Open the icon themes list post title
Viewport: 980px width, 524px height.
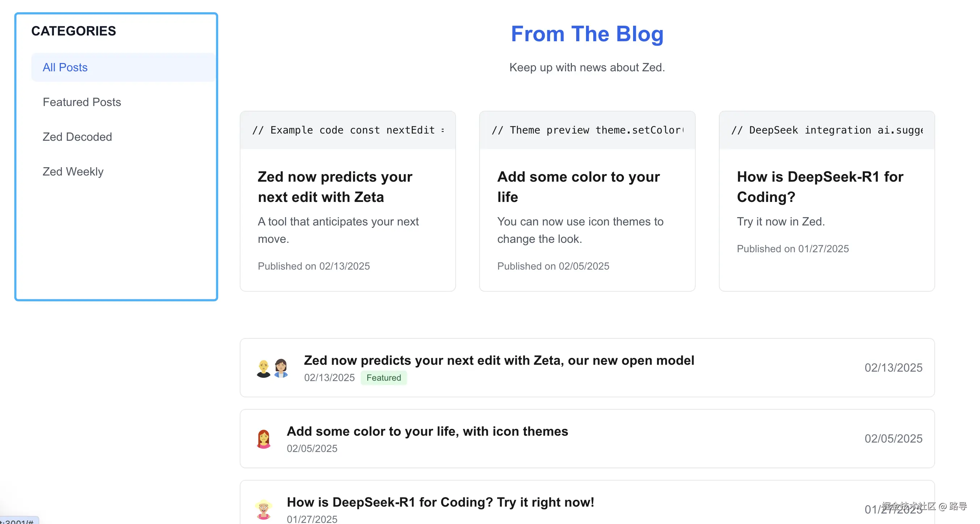pyautogui.click(x=427, y=431)
